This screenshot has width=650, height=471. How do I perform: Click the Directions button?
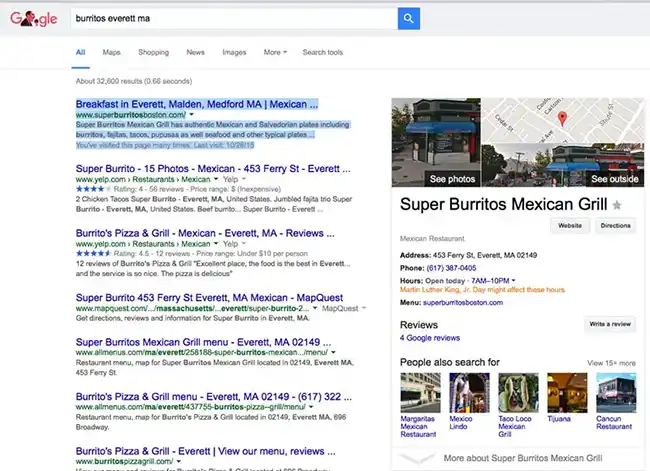(x=616, y=226)
